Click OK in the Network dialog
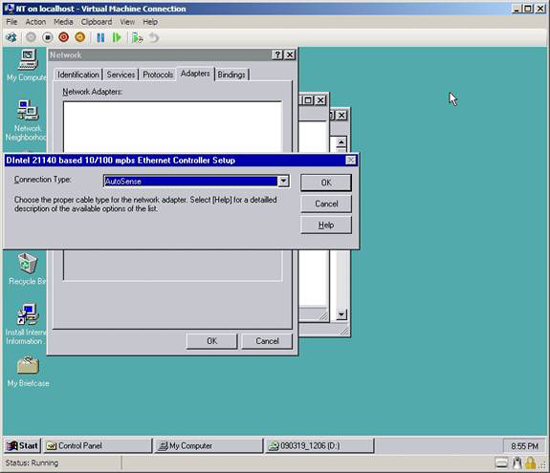 click(x=212, y=341)
